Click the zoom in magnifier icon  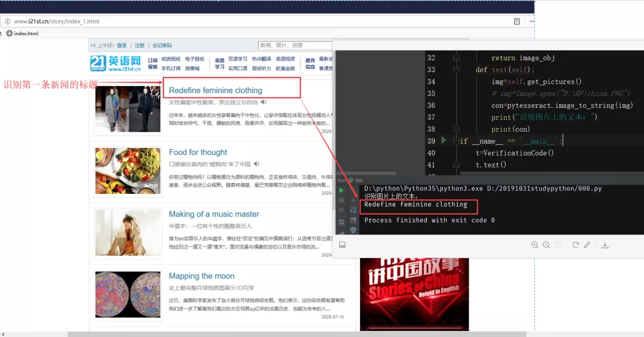click(535, 245)
